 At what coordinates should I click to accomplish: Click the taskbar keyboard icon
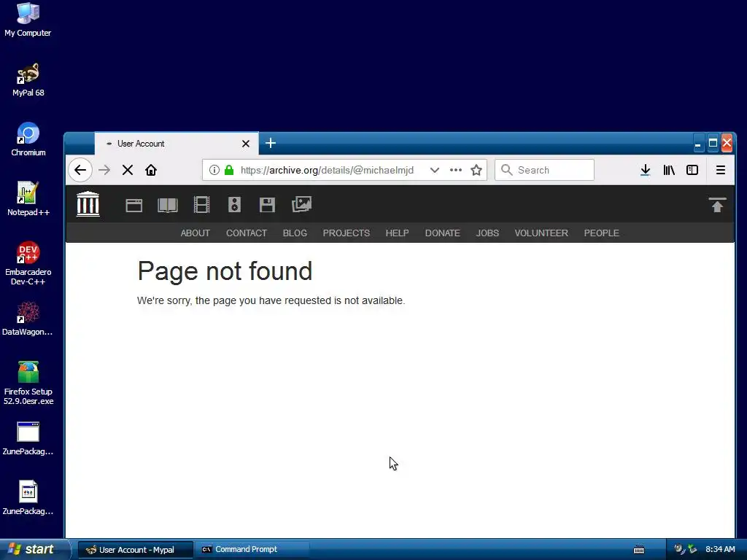click(x=639, y=550)
